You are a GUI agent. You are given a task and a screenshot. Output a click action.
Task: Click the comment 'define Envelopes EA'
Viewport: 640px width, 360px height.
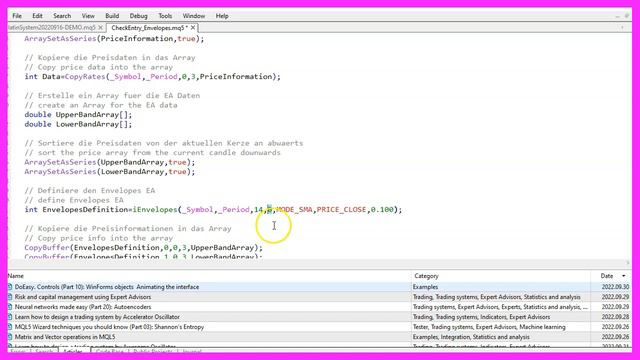[x=74, y=200]
